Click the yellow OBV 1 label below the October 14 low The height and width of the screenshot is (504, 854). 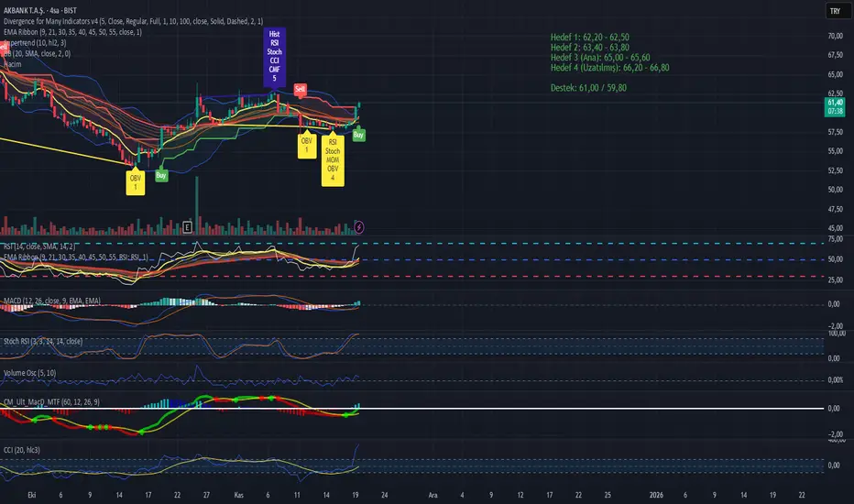coord(135,182)
